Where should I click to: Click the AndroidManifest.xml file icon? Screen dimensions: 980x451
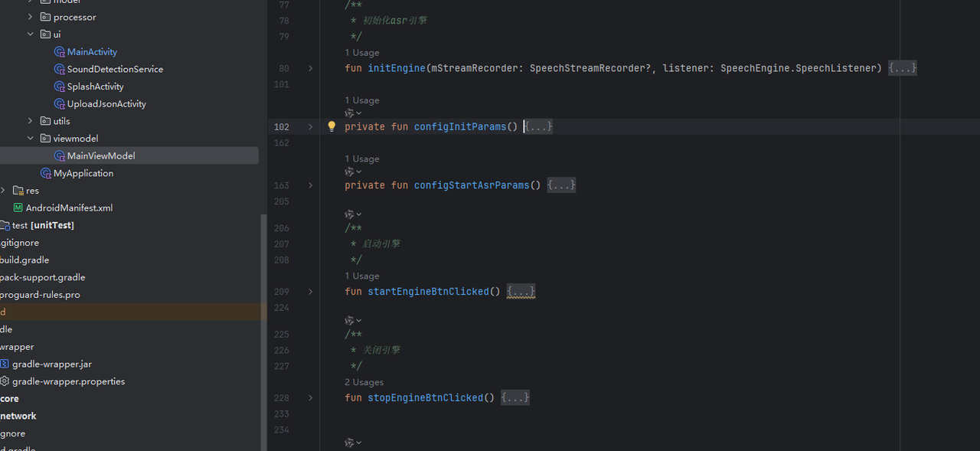[x=18, y=208]
